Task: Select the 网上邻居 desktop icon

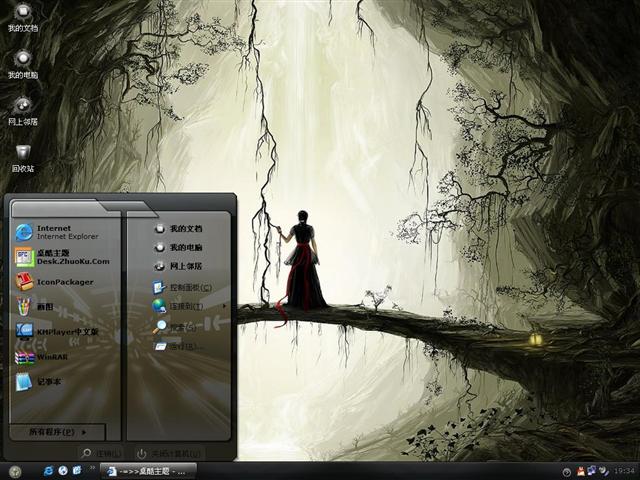Action: coord(23,108)
